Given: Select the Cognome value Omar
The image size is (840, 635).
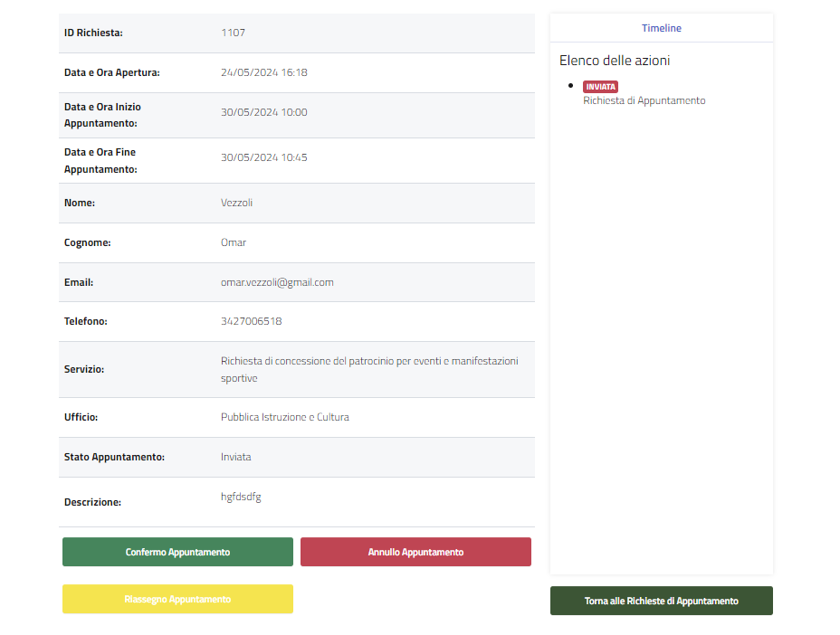Looking at the screenshot, I should [234, 242].
